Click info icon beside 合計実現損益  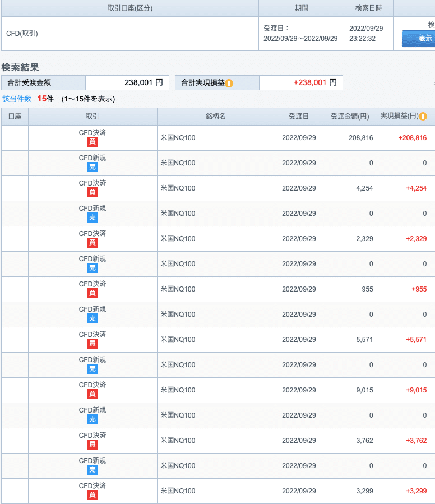(x=229, y=83)
